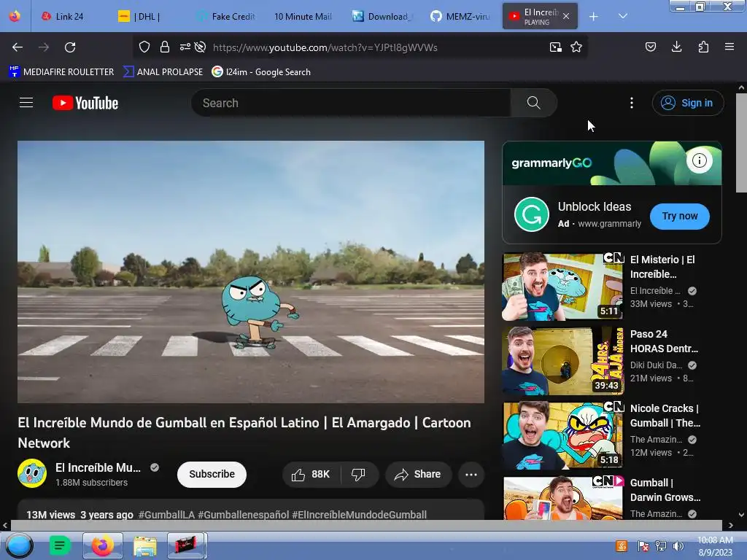This screenshot has height=560, width=747.
Task: Click the Firefox taskbar button
Action: (x=102, y=545)
